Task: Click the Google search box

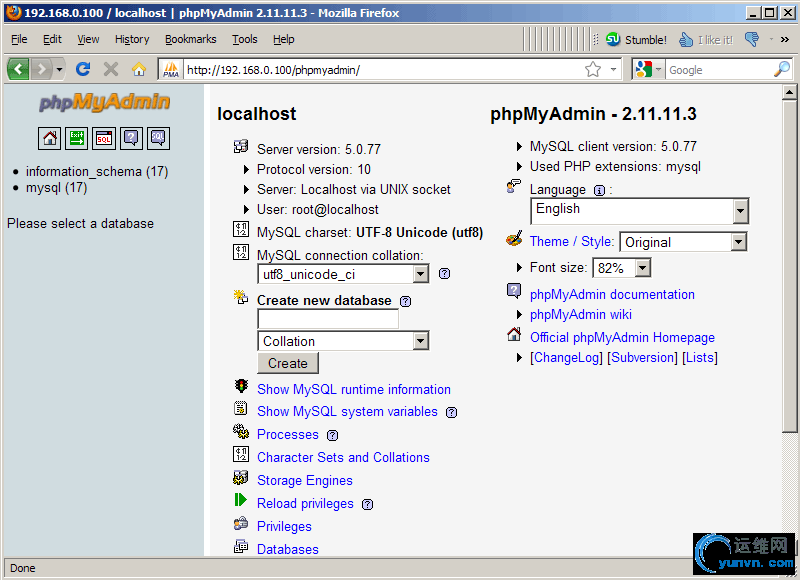Action: 719,69
